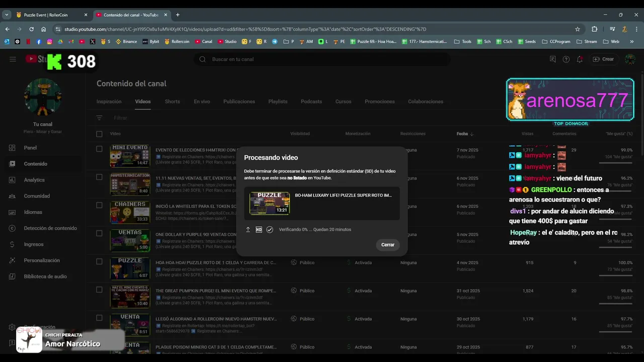
Task: Open Panel in the sidebar
Action: (x=43, y=148)
